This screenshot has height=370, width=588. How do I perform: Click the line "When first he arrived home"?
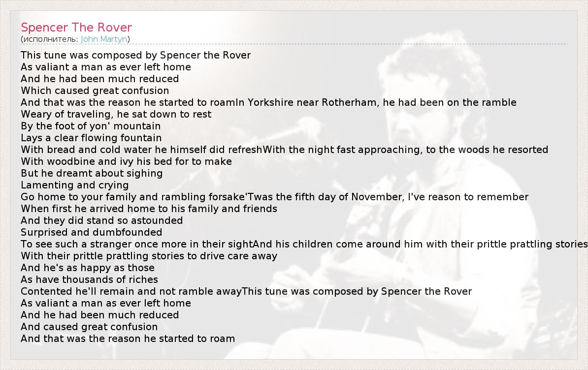pos(149,209)
